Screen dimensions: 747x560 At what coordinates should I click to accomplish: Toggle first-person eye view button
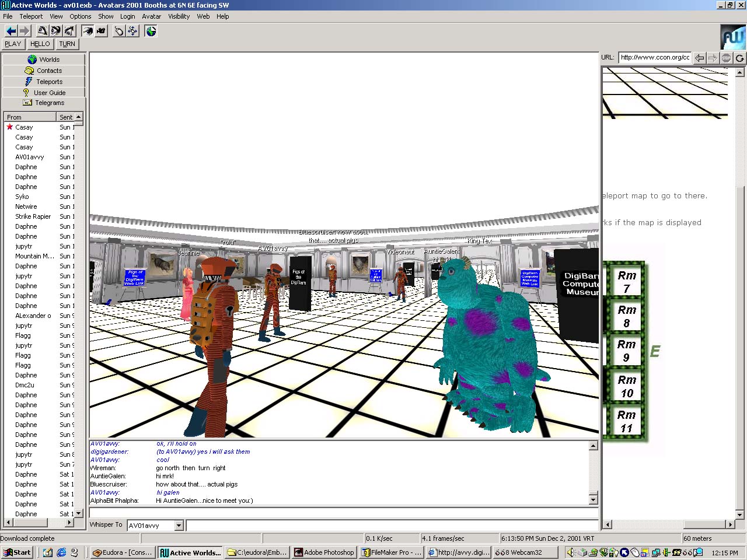pos(88,31)
